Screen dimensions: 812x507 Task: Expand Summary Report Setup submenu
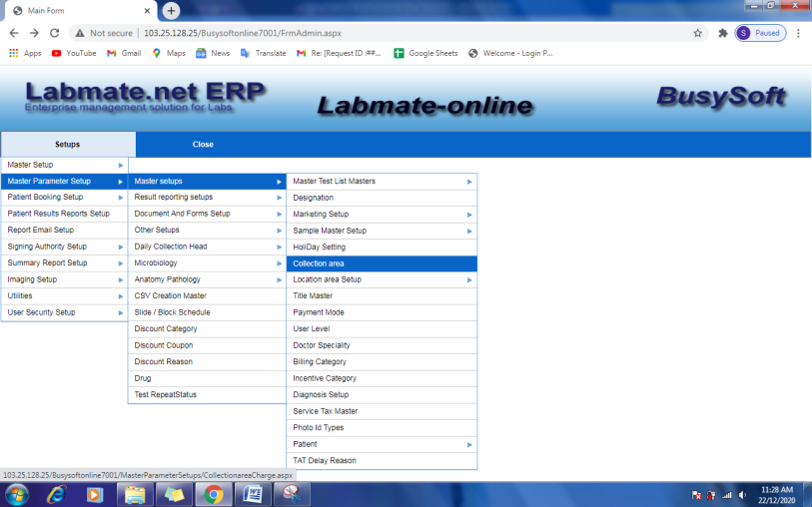[x=64, y=262]
